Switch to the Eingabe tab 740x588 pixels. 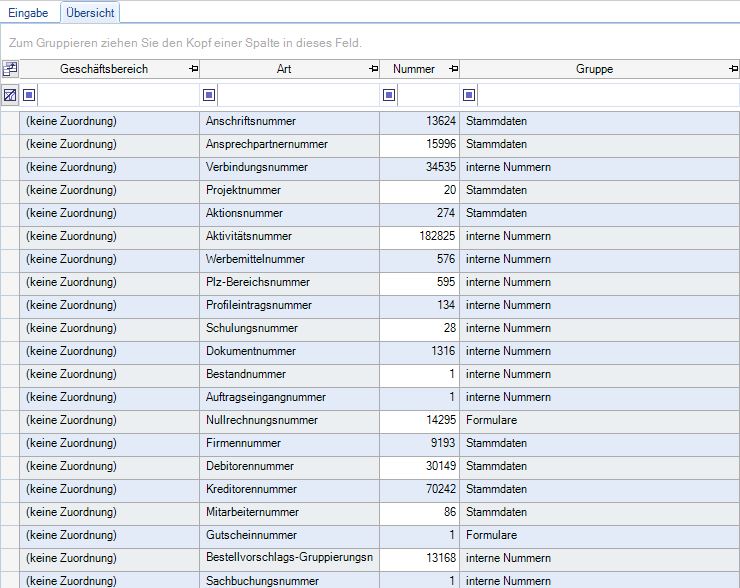pyautogui.click(x=29, y=13)
